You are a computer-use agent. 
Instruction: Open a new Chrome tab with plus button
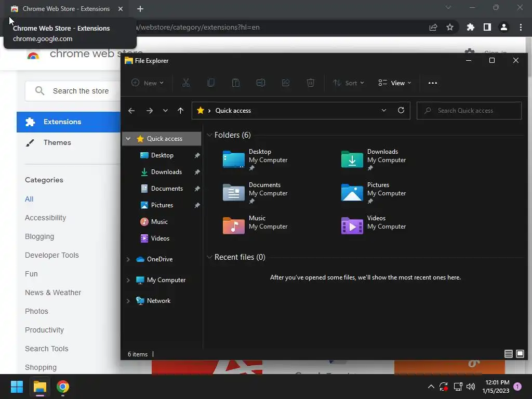click(140, 9)
